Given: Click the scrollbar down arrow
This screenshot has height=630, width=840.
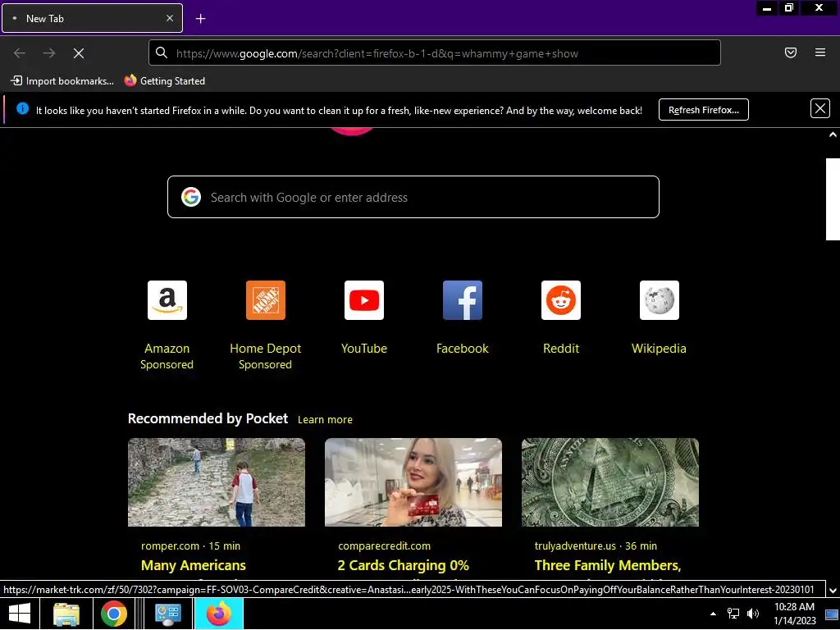Looking at the screenshot, I should tap(833, 591).
